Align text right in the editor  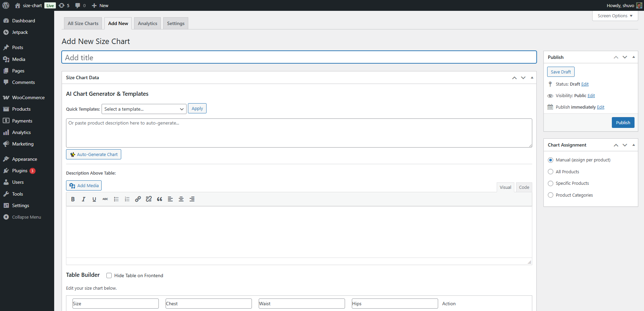click(192, 199)
